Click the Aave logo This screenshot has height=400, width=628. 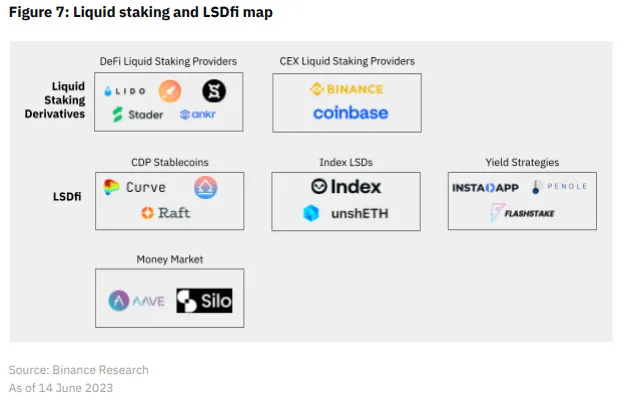[x=137, y=299]
